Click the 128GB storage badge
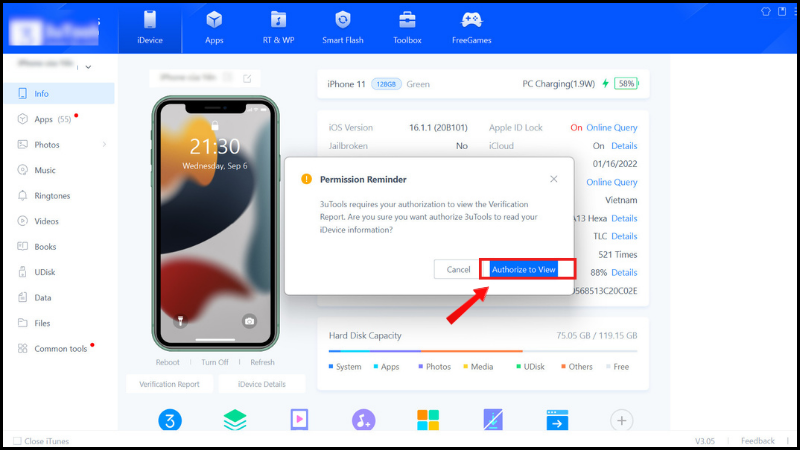 click(x=386, y=84)
